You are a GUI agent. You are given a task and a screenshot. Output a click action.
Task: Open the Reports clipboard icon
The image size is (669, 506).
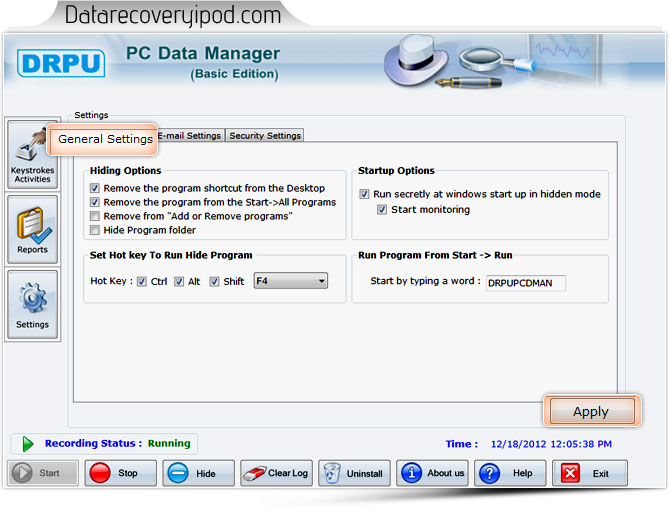click(32, 230)
